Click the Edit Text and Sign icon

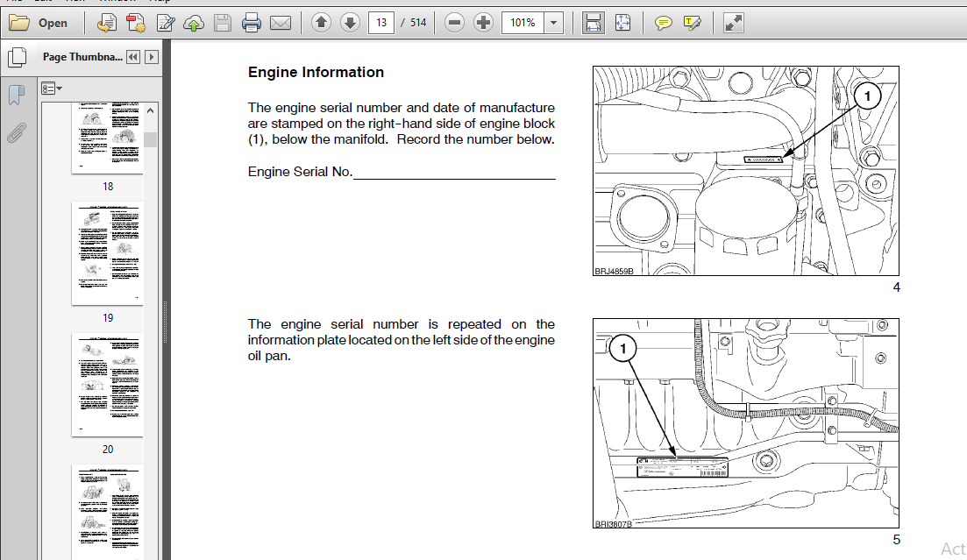tap(166, 24)
